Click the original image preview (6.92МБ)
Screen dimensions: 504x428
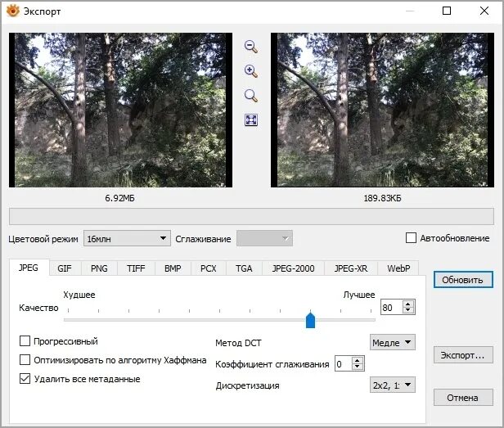tap(120, 110)
